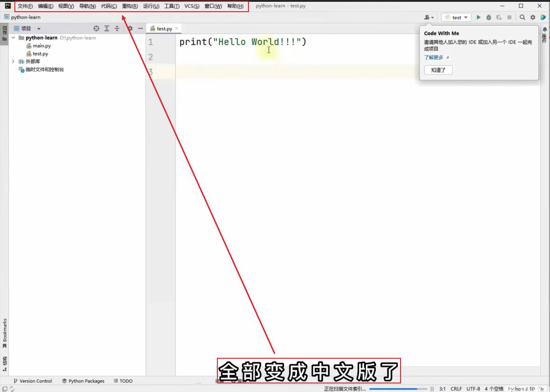
Task: Expand all items in project tree
Action: [x=107, y=28]
